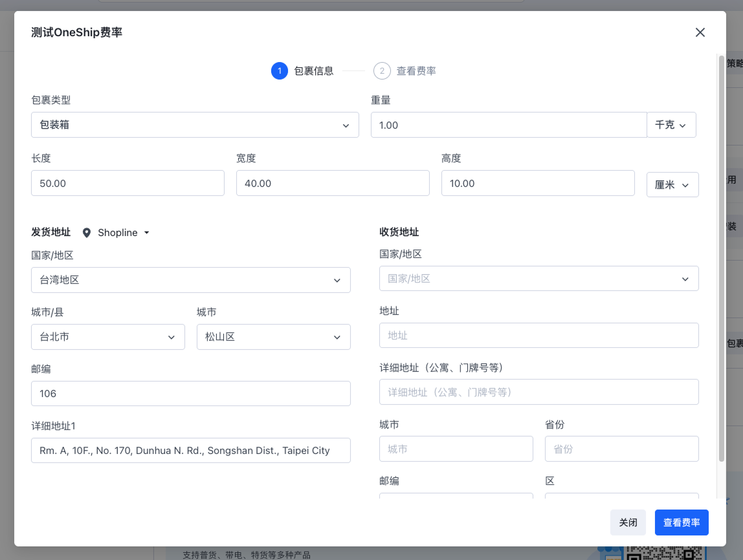This screenshot has width=743, height=560.
Task: Click the recipient 省份 input field
Action: point(622,449)
